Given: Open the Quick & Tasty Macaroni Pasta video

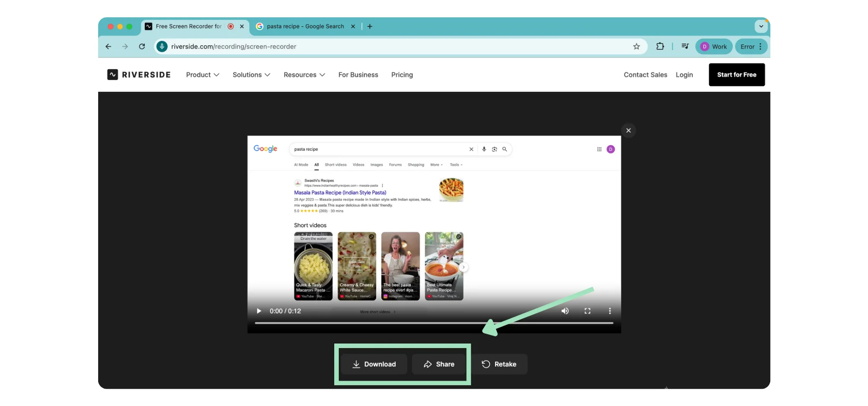Looking at the screenshot, I should 313,266.
